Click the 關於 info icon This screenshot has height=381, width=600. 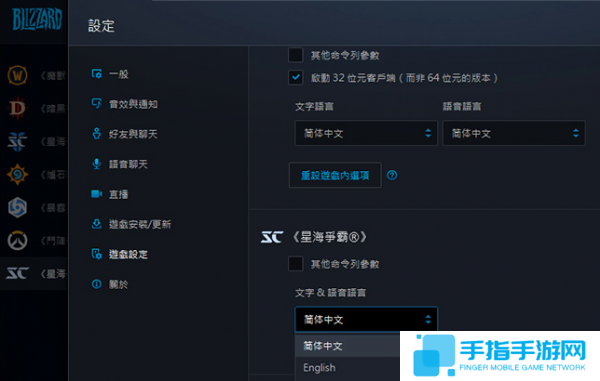(96, 284)
